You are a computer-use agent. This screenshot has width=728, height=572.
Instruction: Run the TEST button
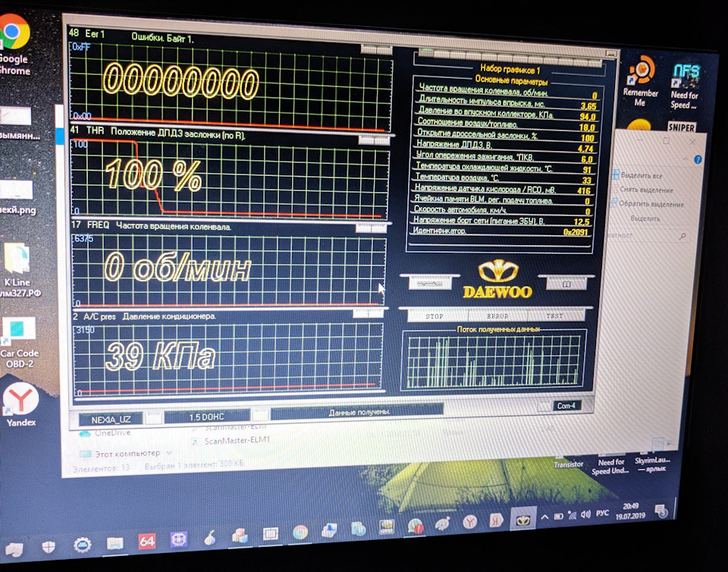(x=555, y=316)
